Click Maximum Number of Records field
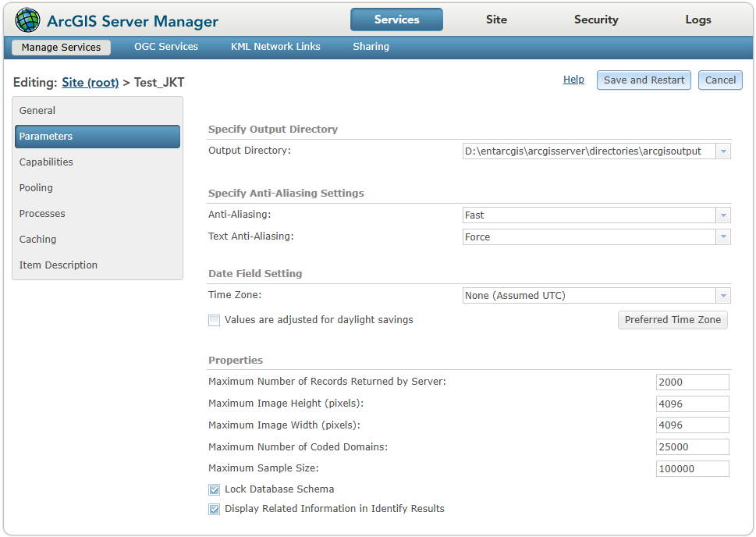The image size is (756, 537). tap(692, 382)
